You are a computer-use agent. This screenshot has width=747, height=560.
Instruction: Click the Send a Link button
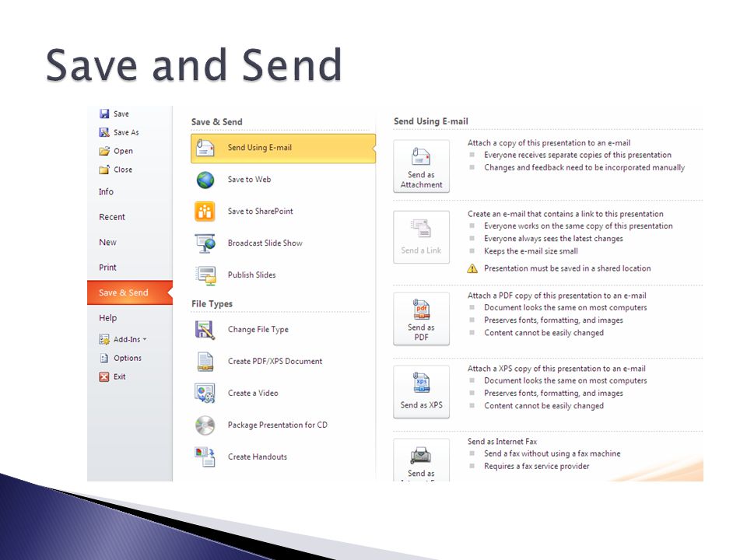pyautogui.click(x=421, y=237)
